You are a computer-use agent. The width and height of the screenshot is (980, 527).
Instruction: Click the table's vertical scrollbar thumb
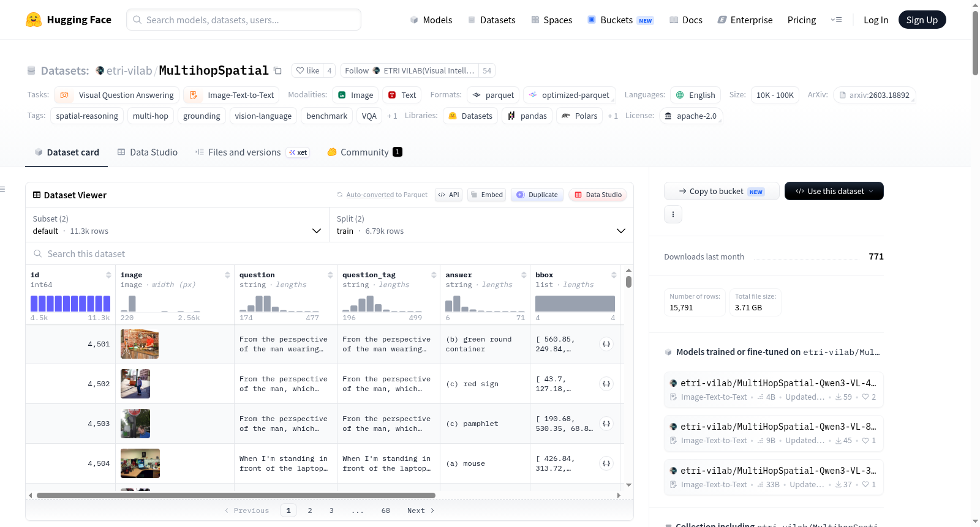pos(628,282)
